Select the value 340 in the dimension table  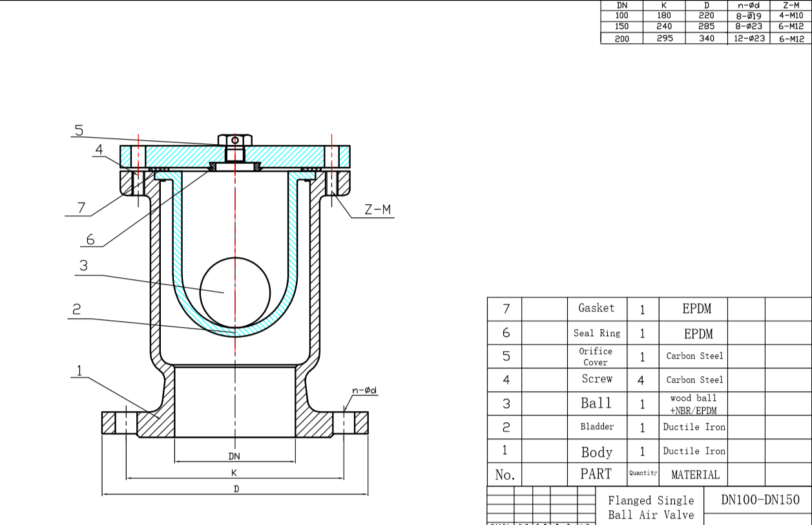pyautogui.click(x=707, y=38)
